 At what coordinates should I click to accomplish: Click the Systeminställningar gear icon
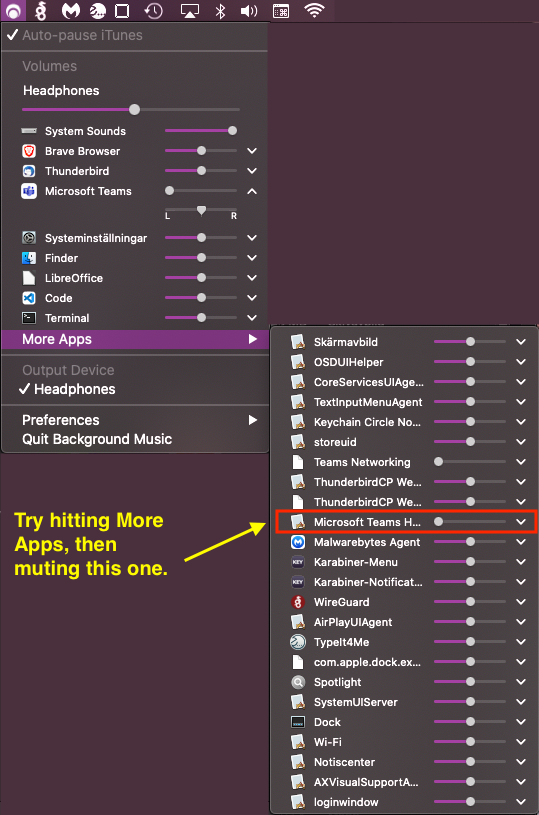pyautogui.click(x=29, y=238)
